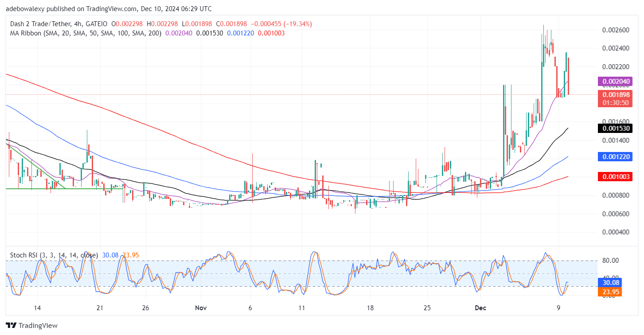Click the 14 date label on time axis

[37, 308]
